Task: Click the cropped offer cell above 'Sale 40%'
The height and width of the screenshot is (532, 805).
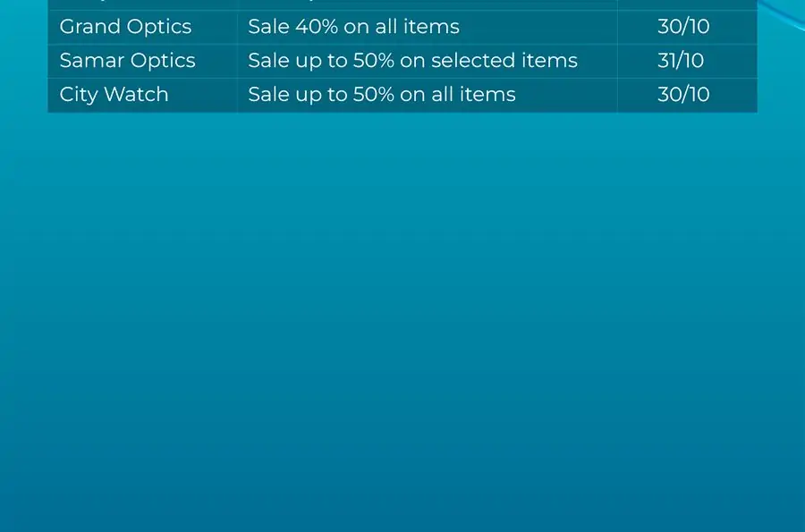Action: (x=428, y=4)
